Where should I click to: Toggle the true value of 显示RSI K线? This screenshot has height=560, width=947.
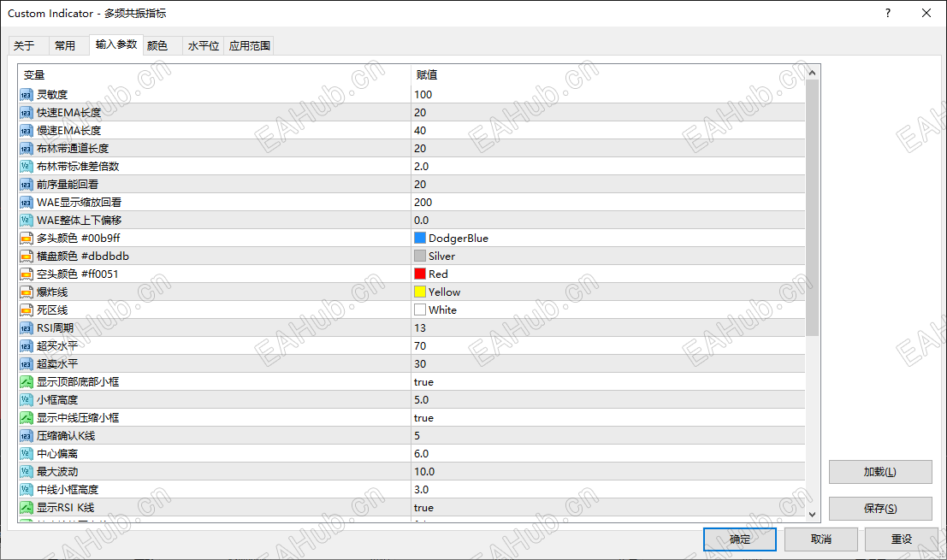coord(424,508)
